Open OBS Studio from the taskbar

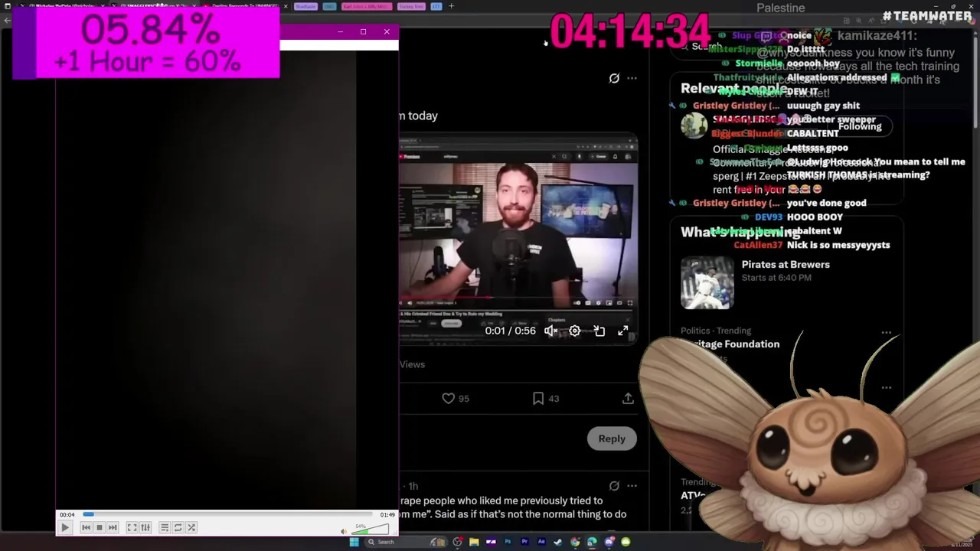tap(457, 542)
